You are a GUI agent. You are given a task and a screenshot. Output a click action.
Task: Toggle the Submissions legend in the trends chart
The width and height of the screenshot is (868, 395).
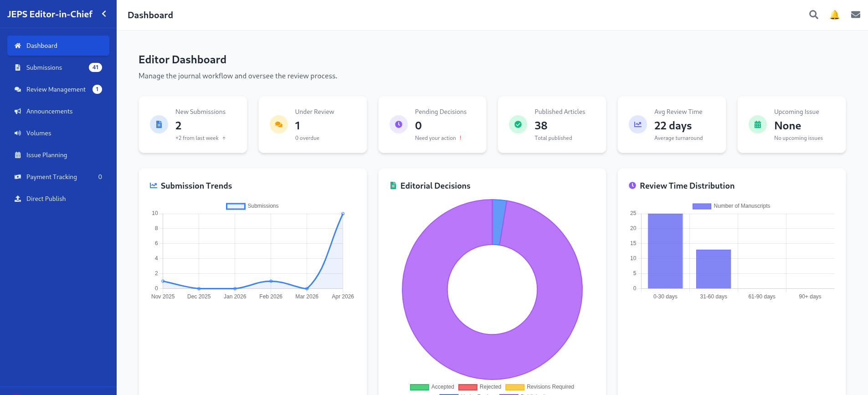[x=252, y=206]
